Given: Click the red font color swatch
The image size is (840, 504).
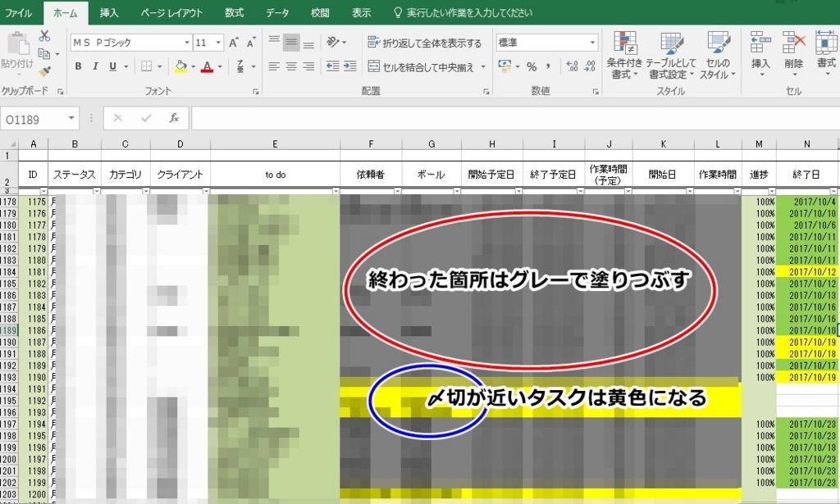Looking at the screenshot, I should coord(208,69).
